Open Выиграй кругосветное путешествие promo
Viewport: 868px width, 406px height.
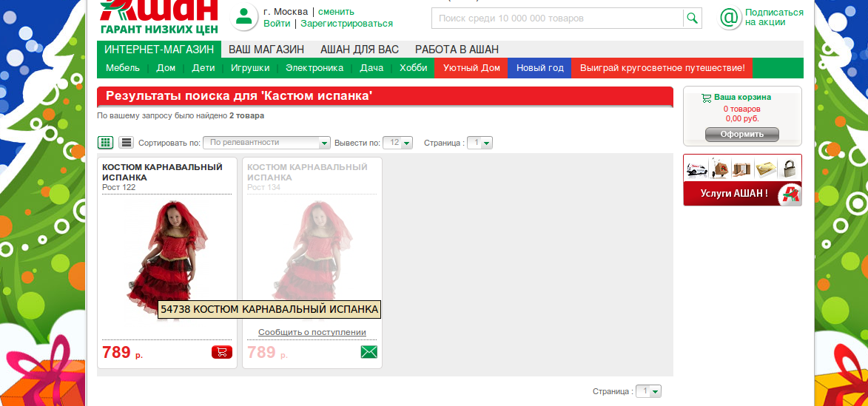(662, 68)
